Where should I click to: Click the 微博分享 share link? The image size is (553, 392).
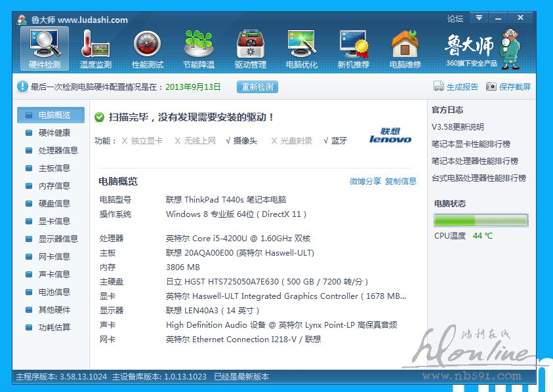click(365, 182)
